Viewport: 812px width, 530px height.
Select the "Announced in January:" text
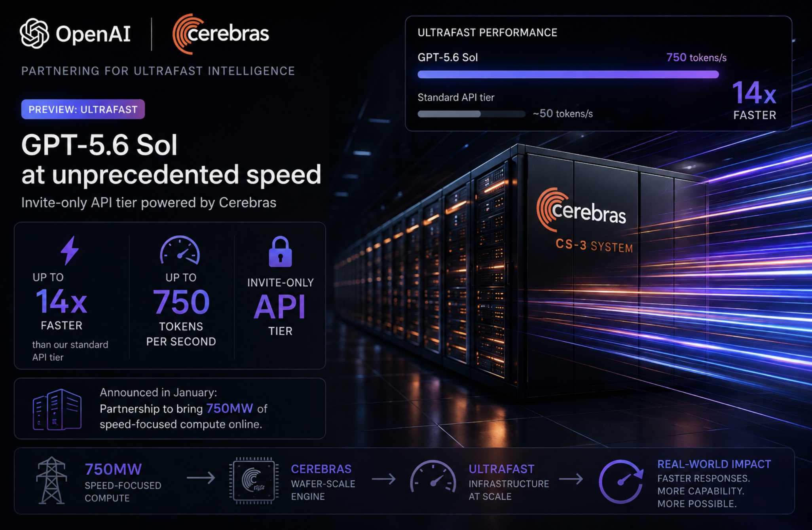point(158,392)
